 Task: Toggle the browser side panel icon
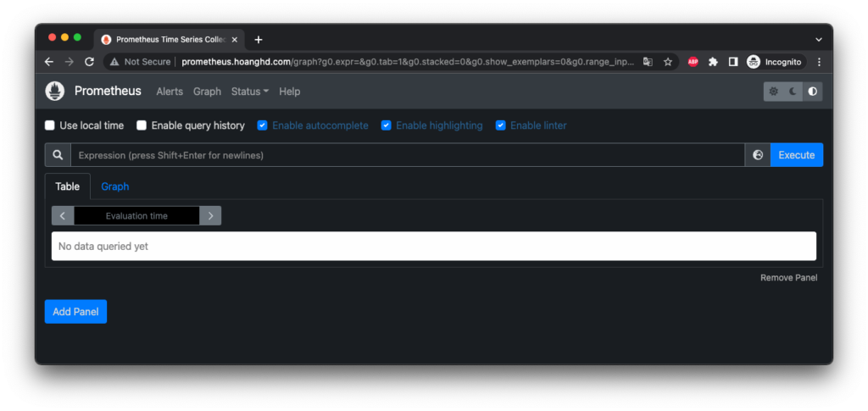pos(733,62)
